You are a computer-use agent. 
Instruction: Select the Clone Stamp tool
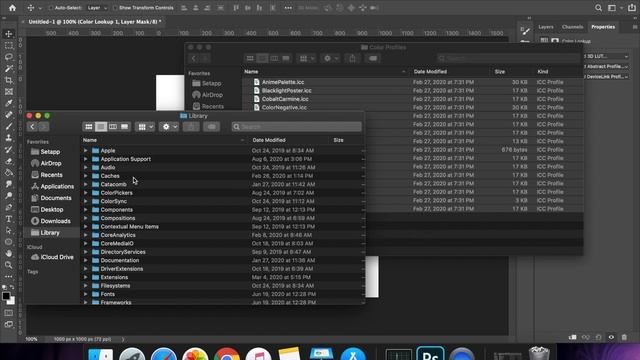coord(9,138)
